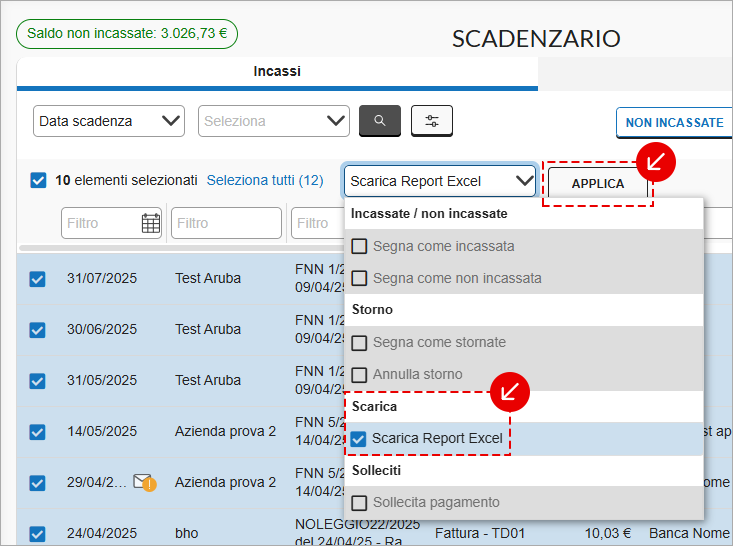Tick the Segna come incassata option
This screenshot has height=546, width=733.
[x=359, y=246]
